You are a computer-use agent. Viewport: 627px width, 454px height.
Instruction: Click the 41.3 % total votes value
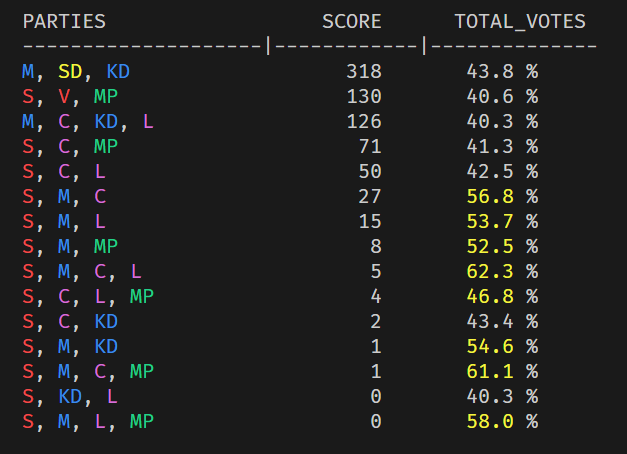coord(502,146)
